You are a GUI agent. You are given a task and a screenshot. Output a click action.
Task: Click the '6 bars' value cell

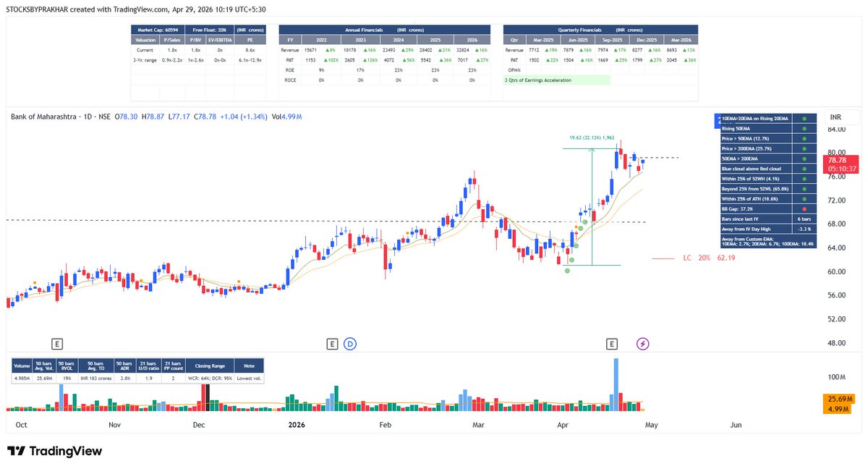[x=804, y=219]
